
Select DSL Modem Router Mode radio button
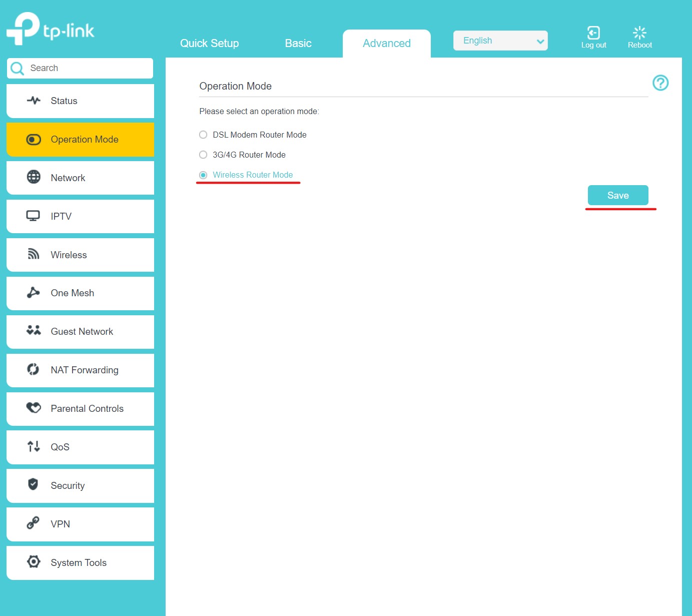pyautogui.click(x=203, y=135)
